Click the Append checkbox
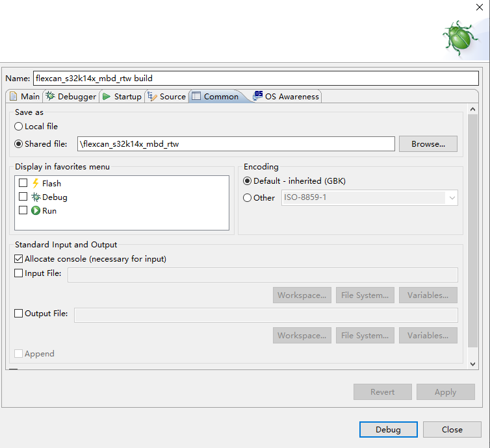The height and width of the screenshot is (448, 490). [18, 354]
